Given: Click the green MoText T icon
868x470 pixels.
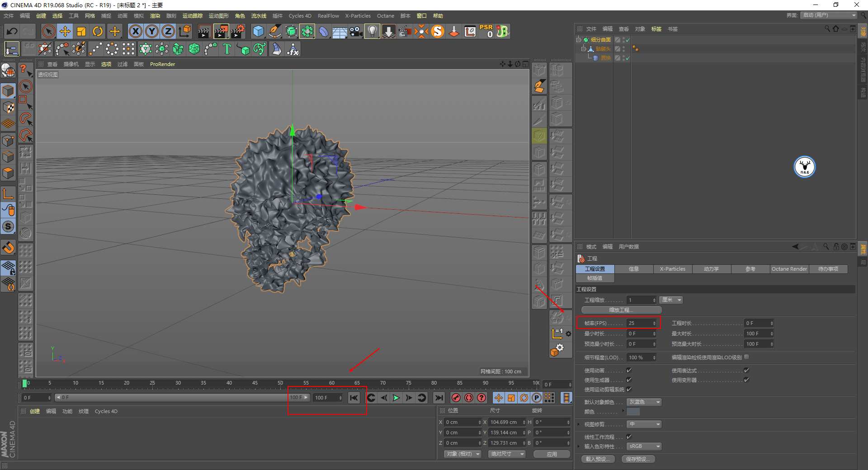Looking at the screenshot, I should tap(227, 49).
